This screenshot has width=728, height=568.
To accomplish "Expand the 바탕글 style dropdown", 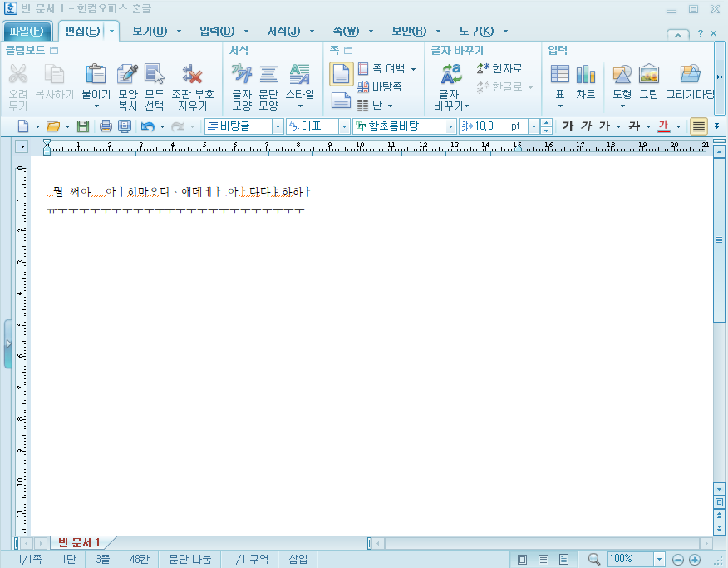I will (x=278, y=126).
